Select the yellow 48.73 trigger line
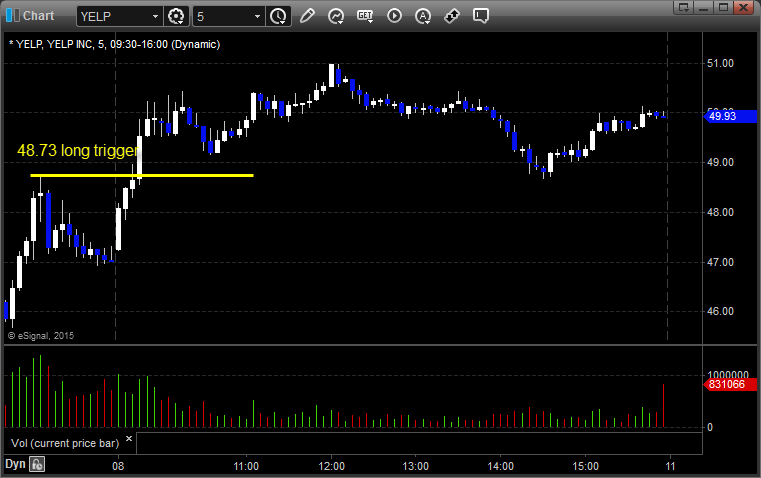The width and height of the screenshot is (761, 478). point(142,175)
